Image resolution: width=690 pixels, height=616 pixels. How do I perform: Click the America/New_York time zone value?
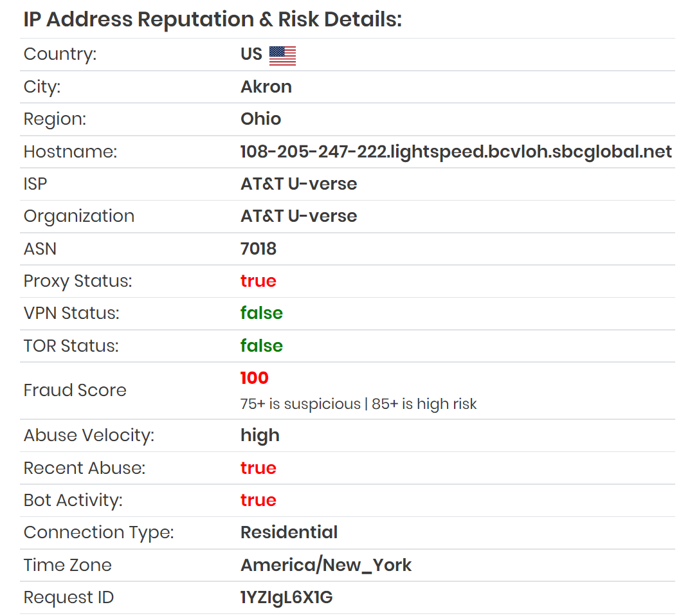(x=326, y=565)
